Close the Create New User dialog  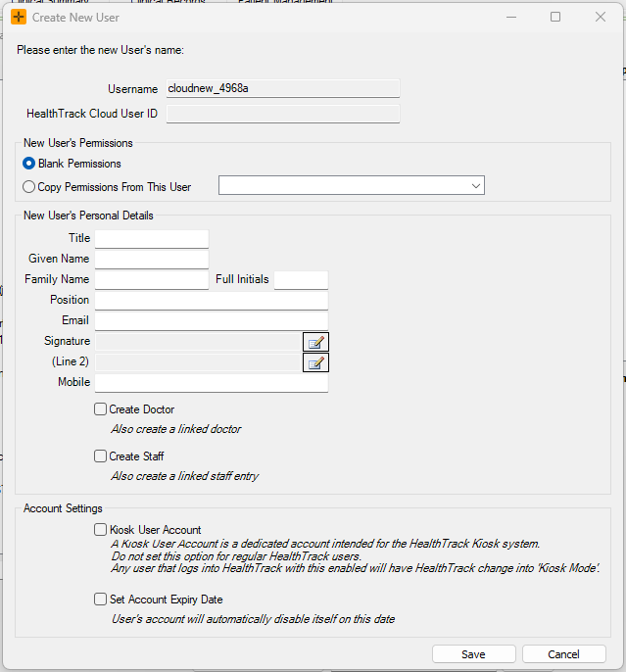tap(601, 17)
